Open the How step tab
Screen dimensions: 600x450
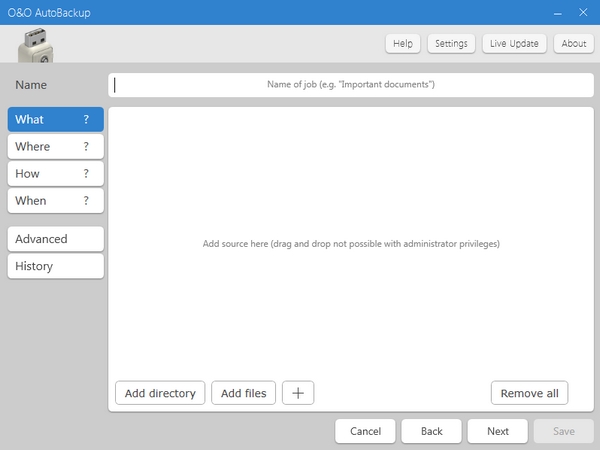(x=55, y=173)
